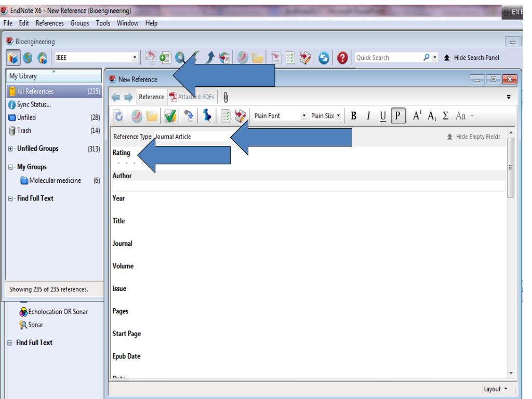Click Format Bibliography icon in reference toolbar
Image resolution: width=532 pixels, height=399 pixels.
pos(225,116)
